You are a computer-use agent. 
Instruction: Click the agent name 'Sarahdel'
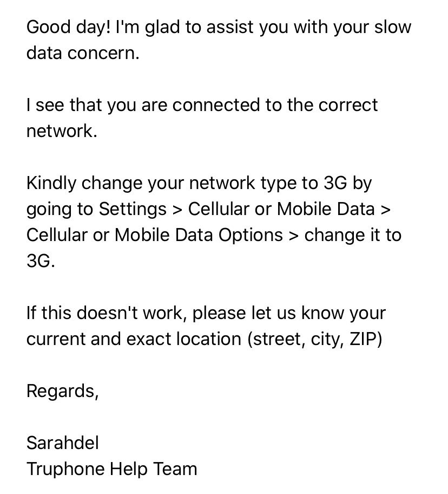pos(63,443)
